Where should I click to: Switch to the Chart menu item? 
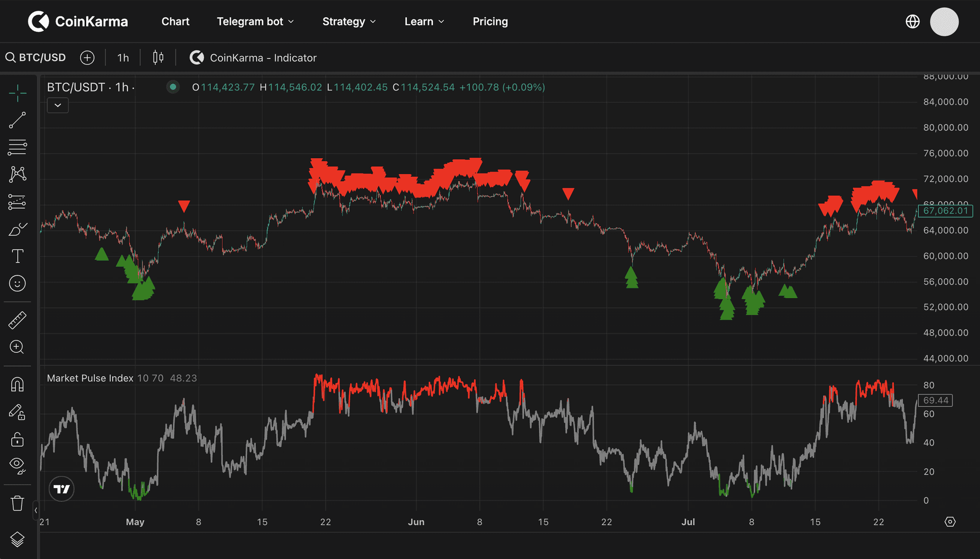(175, 21)
